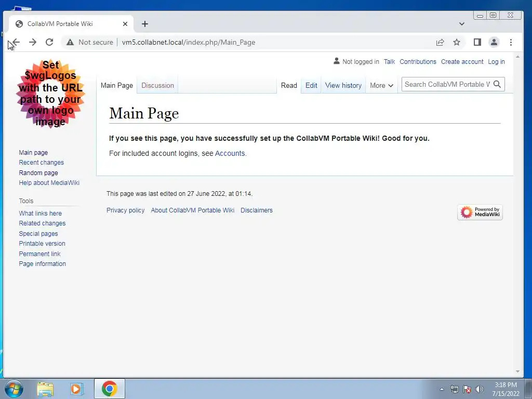Screen dimensions: 532x399
Task: Select the Main Page tab
Action: (x=117, y=86)
